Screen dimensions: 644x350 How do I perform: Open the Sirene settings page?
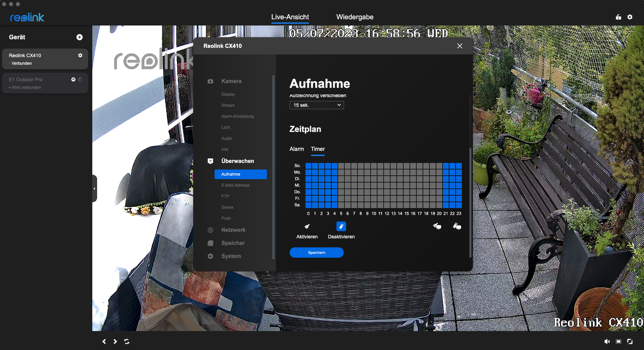pos(227,207)
